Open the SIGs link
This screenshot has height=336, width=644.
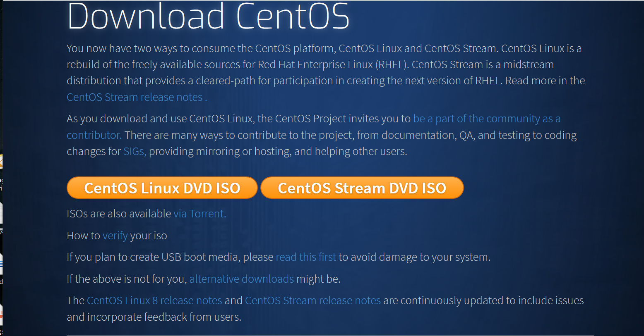[x=134, y=152]
